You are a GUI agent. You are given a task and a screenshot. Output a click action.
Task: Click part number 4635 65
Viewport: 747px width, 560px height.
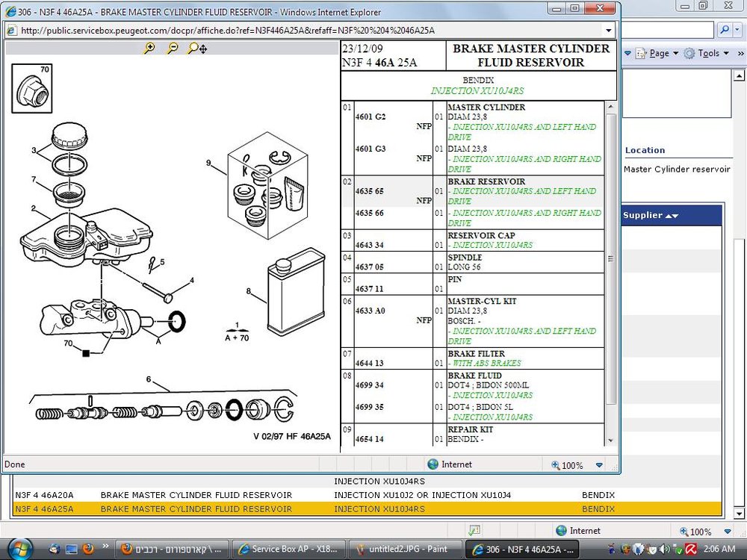tap(369, 191)
